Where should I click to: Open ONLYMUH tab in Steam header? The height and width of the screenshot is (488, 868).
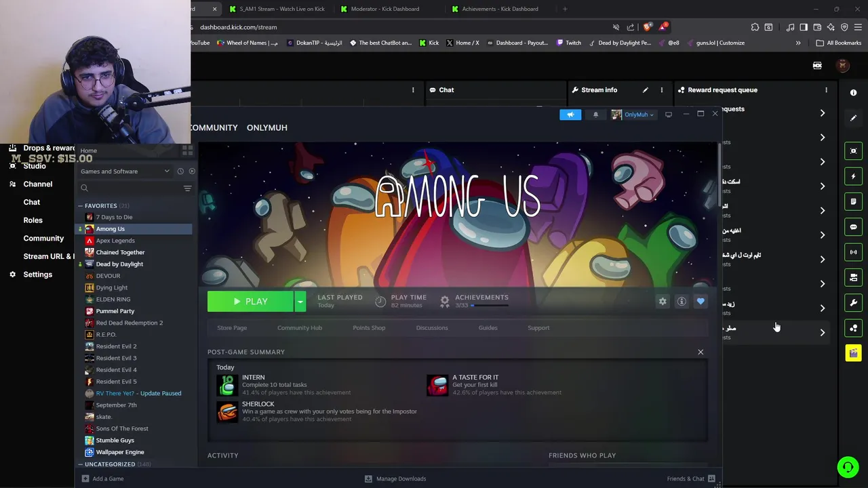(267, 127)
